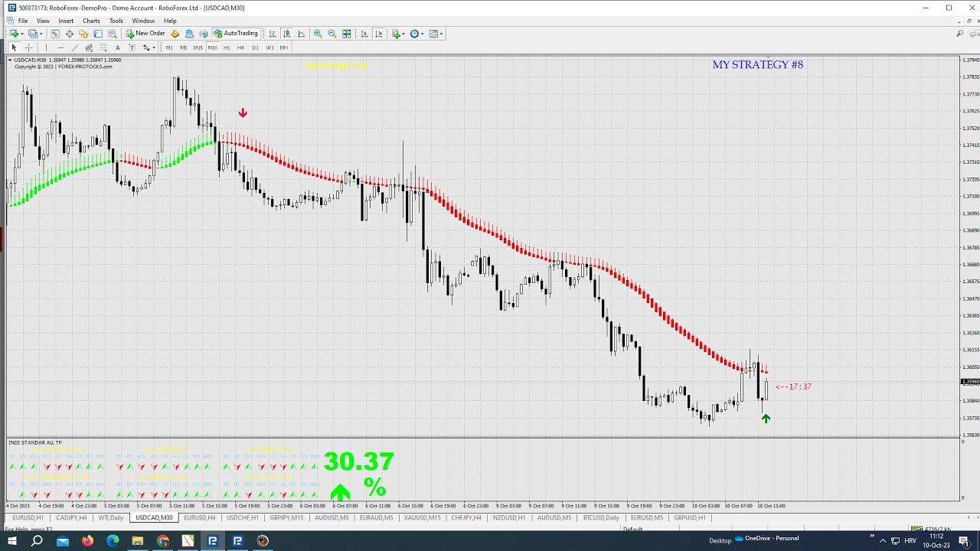The image size is (980, 551).
Task: Expand the Templates dropdown arrow
Action: [x=442, y=34]
